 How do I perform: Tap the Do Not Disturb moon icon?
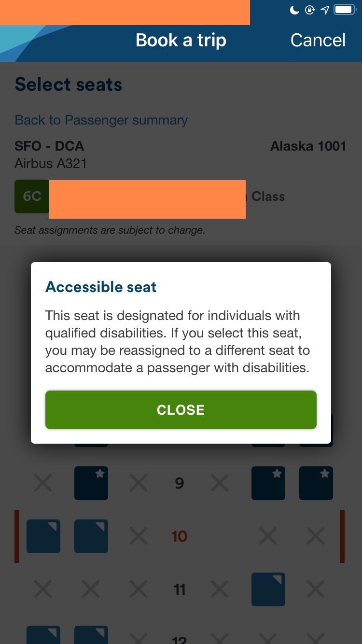[x=294, y=10]
